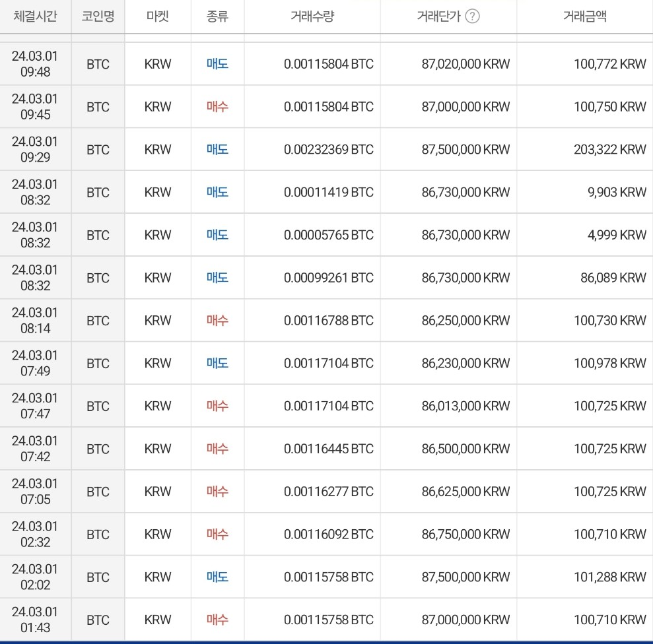Click the help icon next to 거래단가

[x=472, y=16]
